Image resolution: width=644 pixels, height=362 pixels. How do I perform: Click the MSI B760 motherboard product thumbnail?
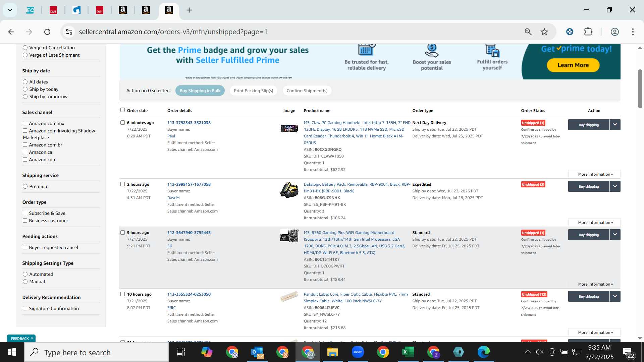tap(289, 236)
